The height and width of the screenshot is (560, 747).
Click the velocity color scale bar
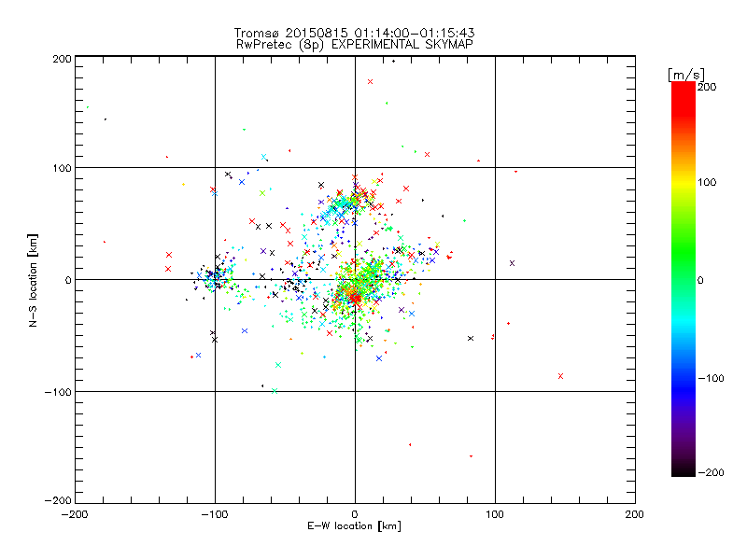684,279
